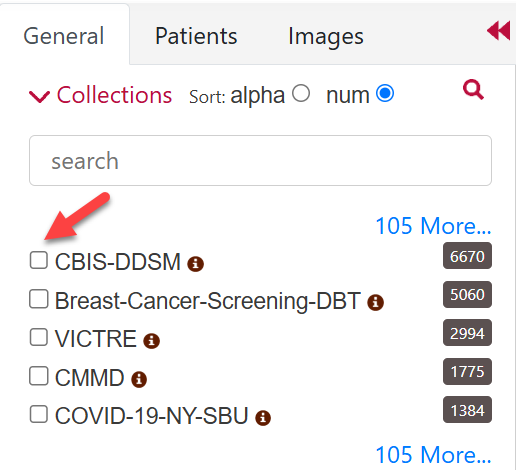Select alpha sort radio button
Viewport: 516px width, 470px height.
[301, 93]
